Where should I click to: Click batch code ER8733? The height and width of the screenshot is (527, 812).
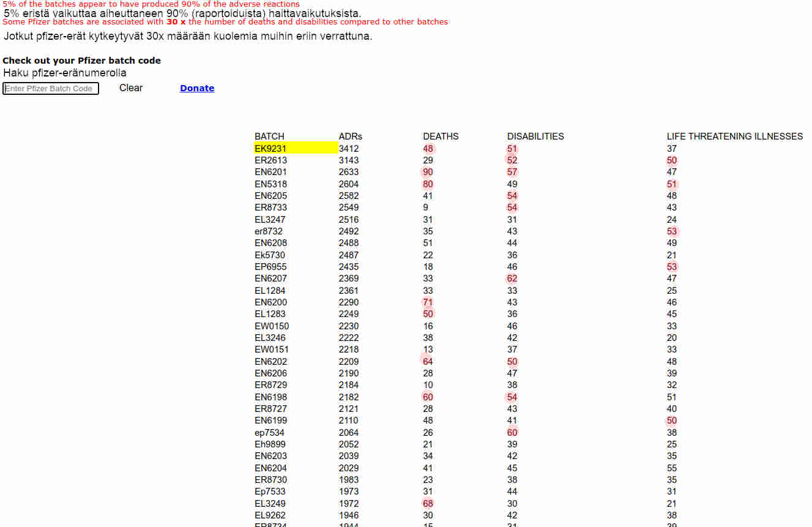coord(270,207)
